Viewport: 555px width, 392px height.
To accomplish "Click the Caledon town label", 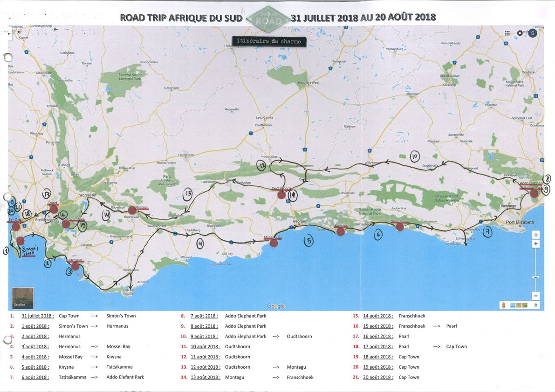I will pos(86,244).
